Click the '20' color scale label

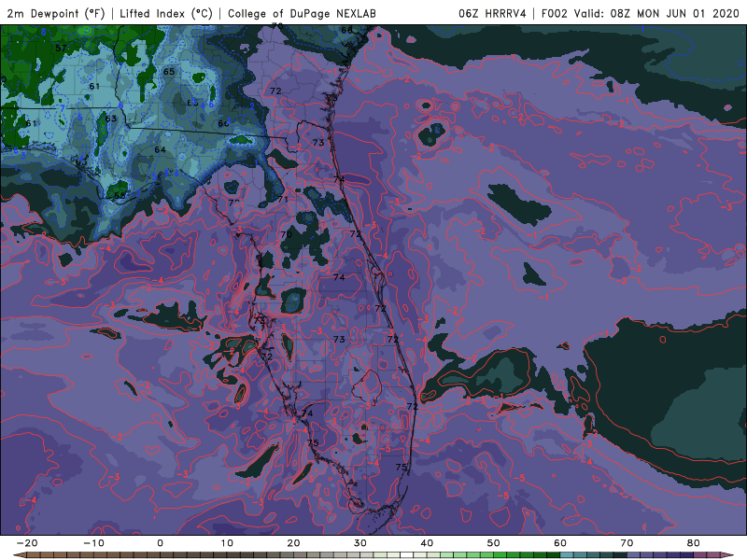click(x=293, y=543)
